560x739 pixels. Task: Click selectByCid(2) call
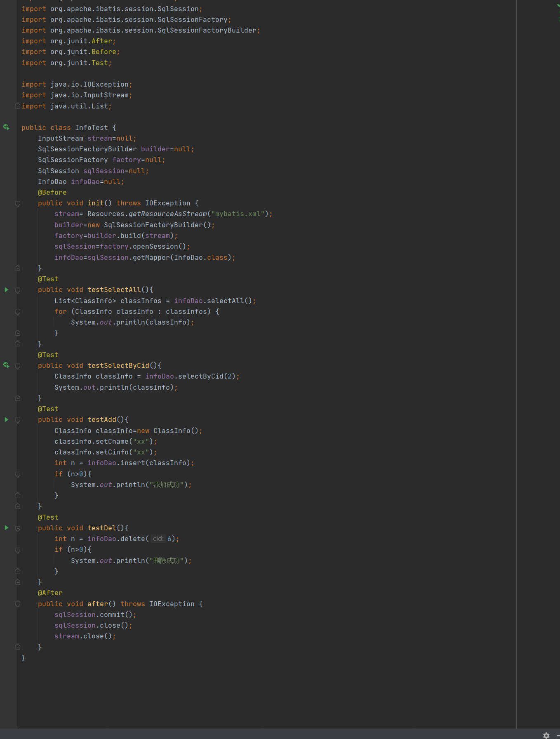(207, 376)
